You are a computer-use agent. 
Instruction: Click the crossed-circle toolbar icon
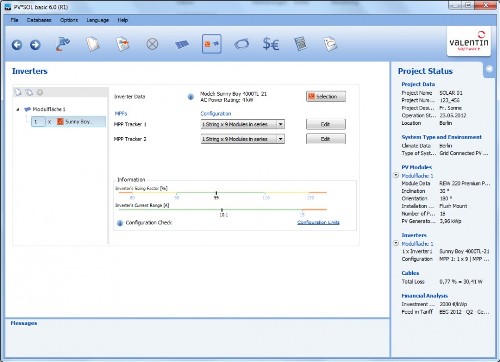coord(152,44)
